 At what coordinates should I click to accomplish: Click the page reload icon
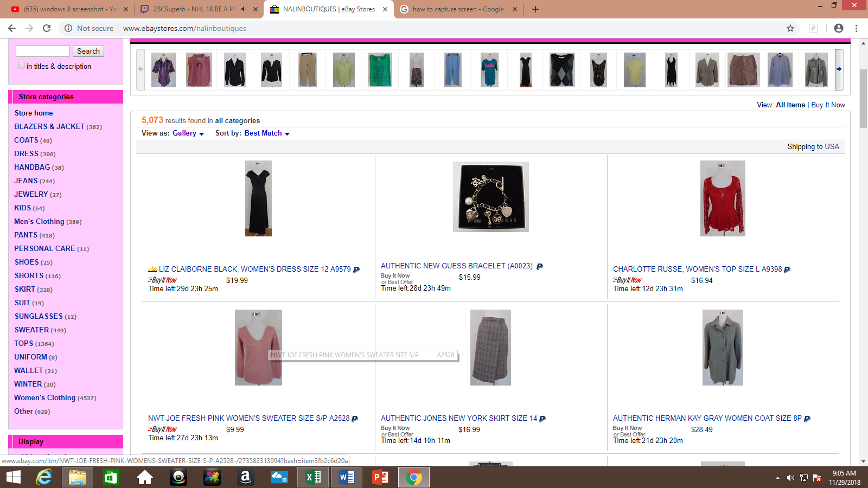tap(46, 28)
